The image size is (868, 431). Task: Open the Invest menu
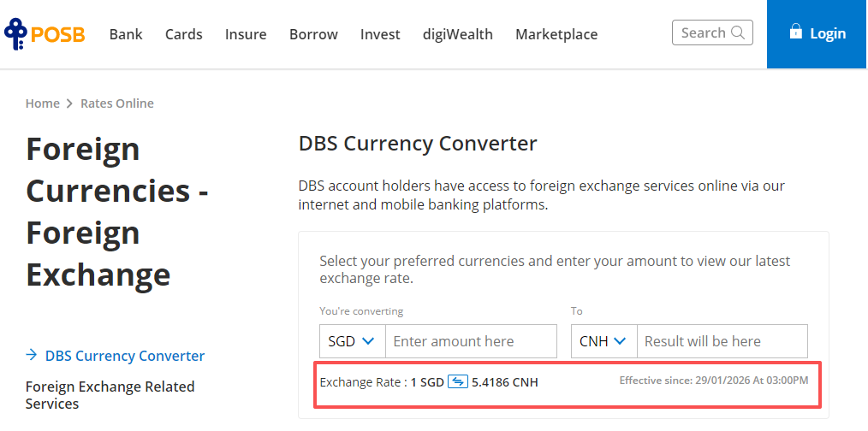point(380,34)
